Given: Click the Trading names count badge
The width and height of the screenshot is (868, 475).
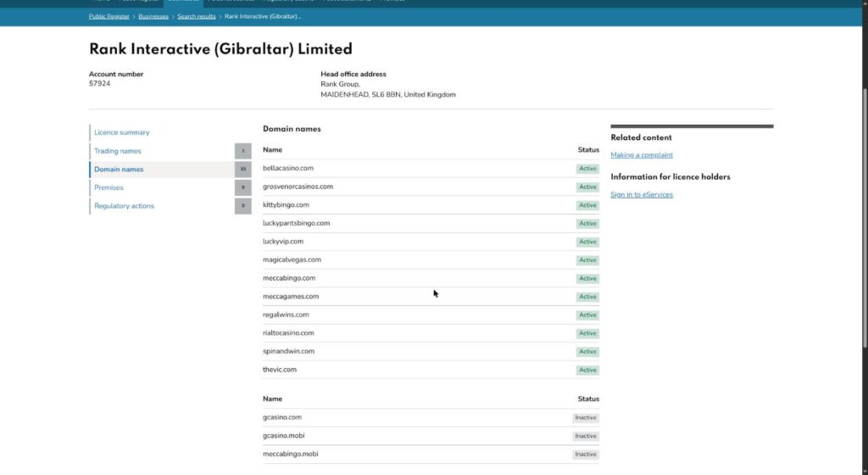Looking at the screenshot, I should click(243, 151).
